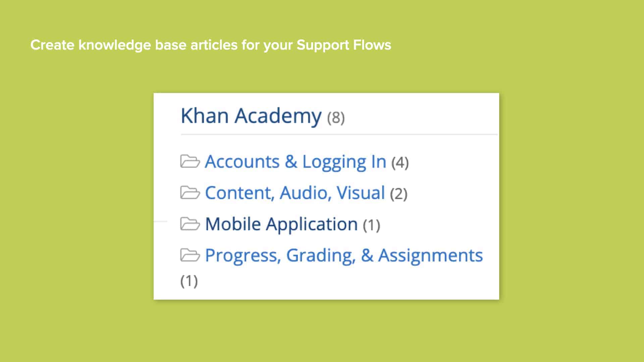The width and height of the screenshot is (644, 362).
Task: Click the (1) under Progress, Grading, & Assignments
Action: pos(188,281)
